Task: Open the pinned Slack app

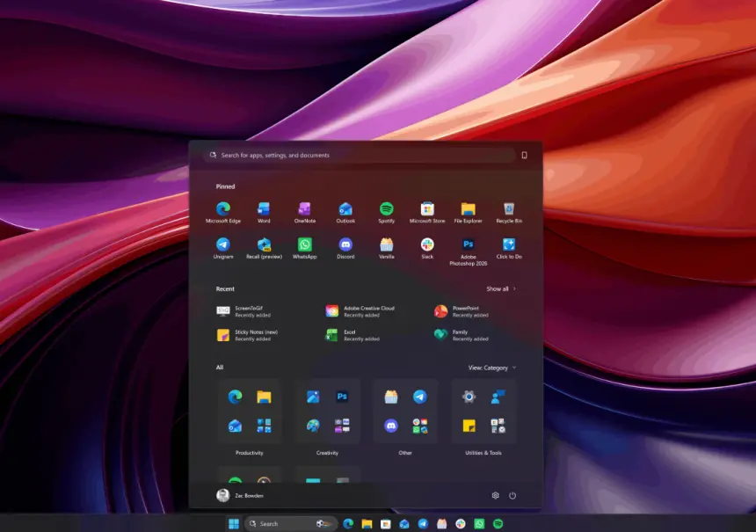Action: tap(427, 248)
